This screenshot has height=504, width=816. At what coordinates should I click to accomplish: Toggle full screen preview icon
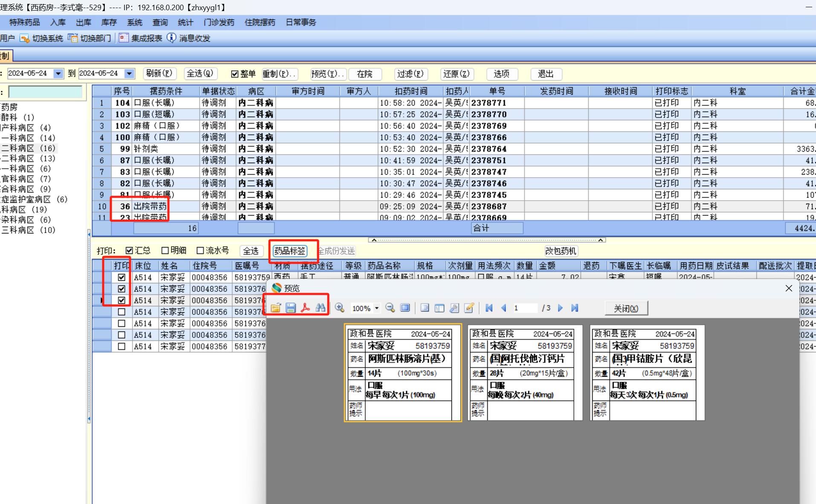pyautogui.click(x=405, y=308)
